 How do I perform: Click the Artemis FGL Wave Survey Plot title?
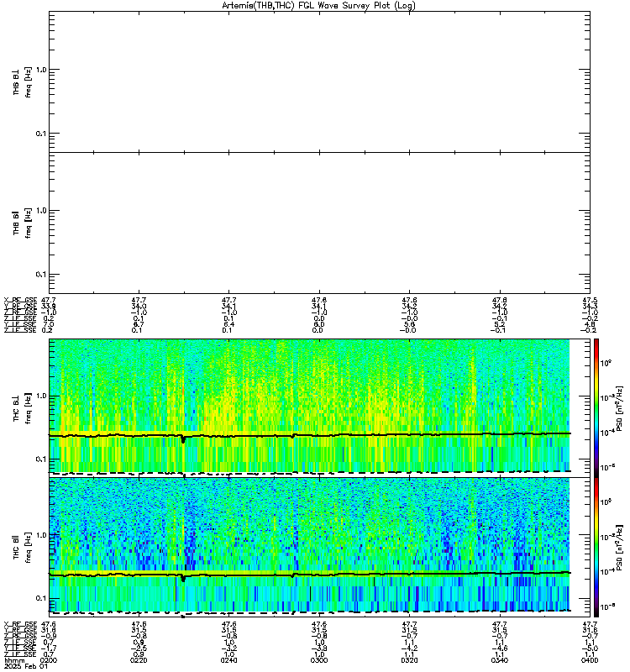point(318,6)
